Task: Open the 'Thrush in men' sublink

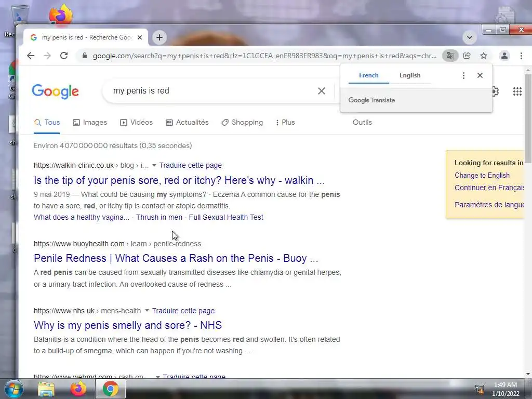Action: [x=159, y=217]
